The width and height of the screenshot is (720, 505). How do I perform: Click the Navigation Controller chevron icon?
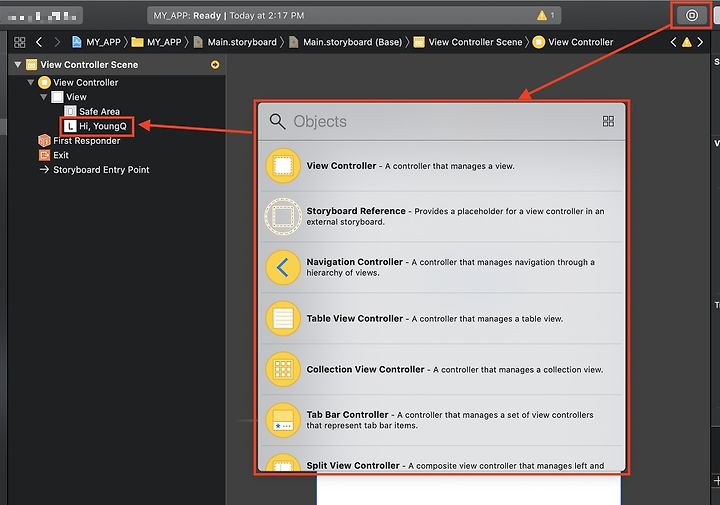(283, 267)
